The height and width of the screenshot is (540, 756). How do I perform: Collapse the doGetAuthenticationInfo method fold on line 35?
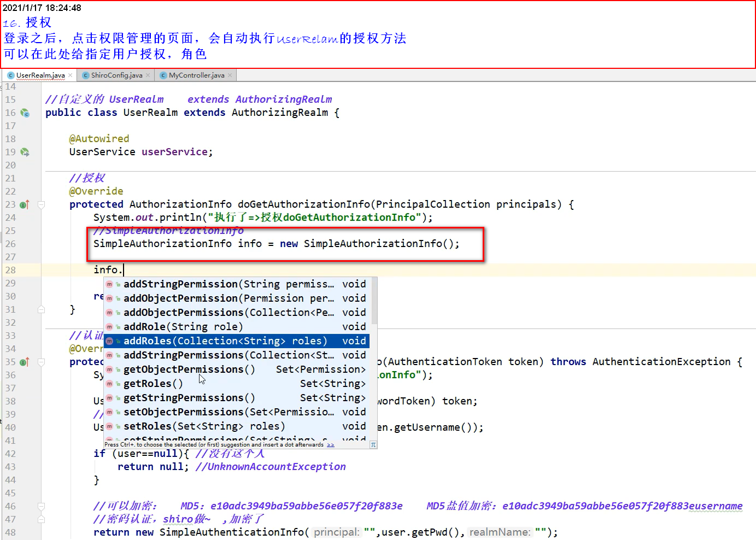pos(41,362)
